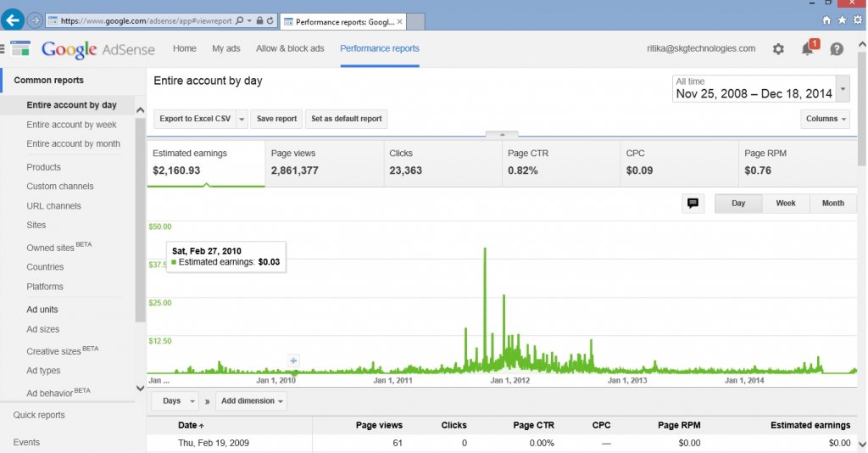Click the Save report button
Viewport: 868px width, 453px height.
pos(277,119)
